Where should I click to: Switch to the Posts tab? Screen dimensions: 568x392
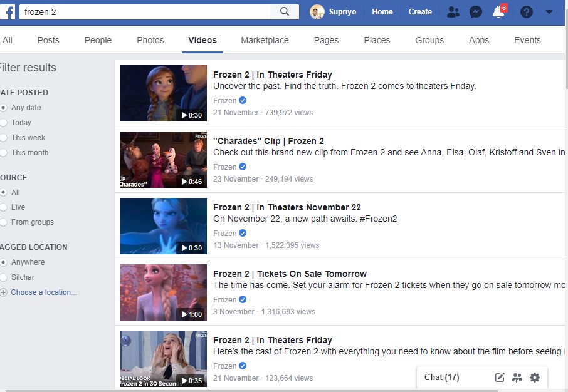[48, 40]
